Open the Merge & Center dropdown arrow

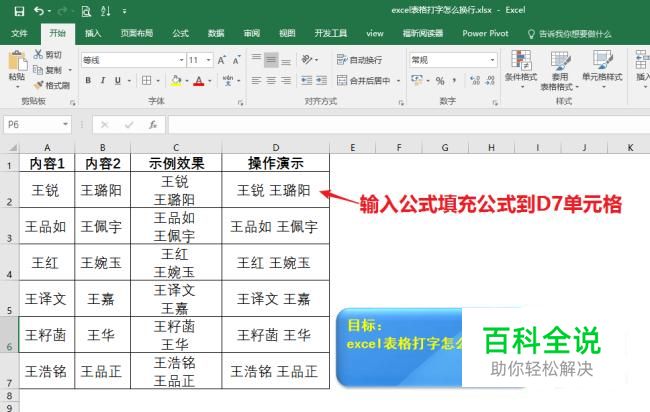(398, 81)
